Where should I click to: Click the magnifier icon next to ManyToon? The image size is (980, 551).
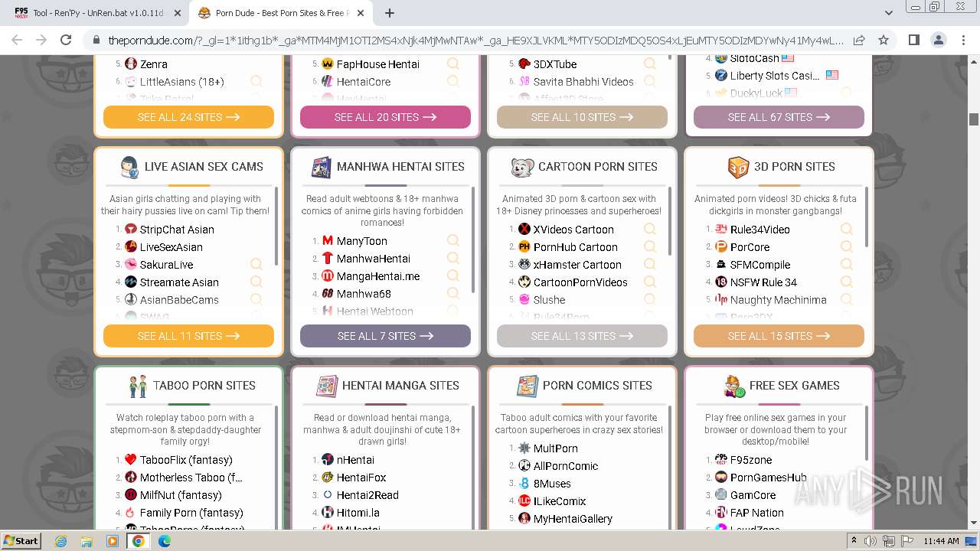[453, 240]
